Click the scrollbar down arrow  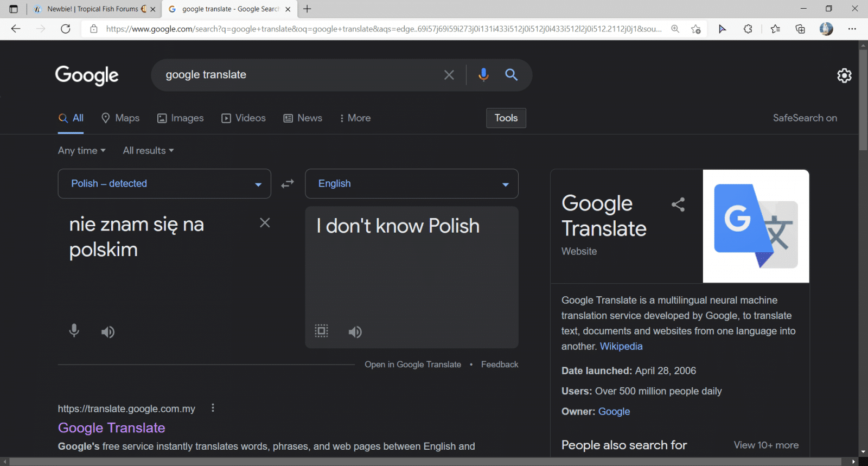click(x=863, y=451)
